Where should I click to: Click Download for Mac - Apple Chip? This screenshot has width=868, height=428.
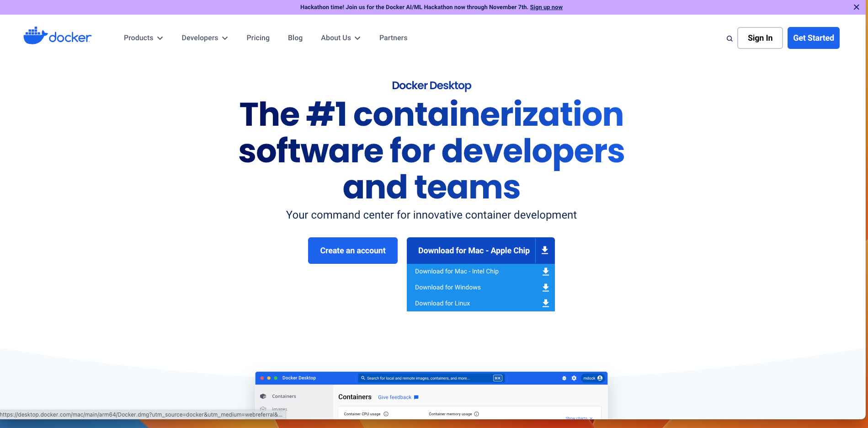point(474,251)
